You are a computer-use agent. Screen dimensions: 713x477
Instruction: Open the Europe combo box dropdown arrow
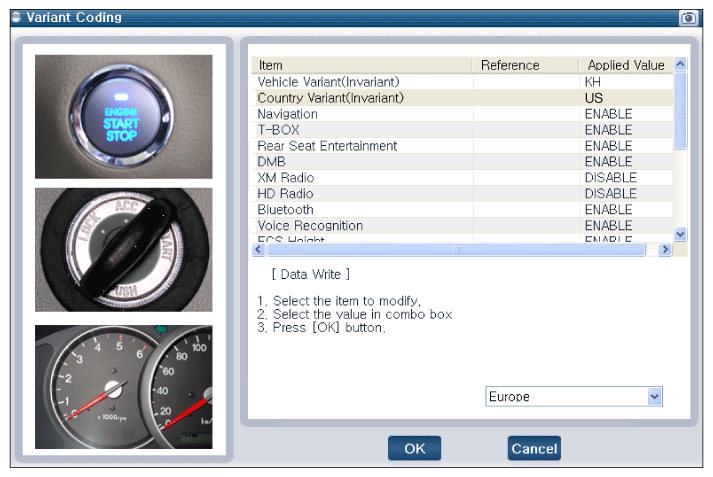654,397
